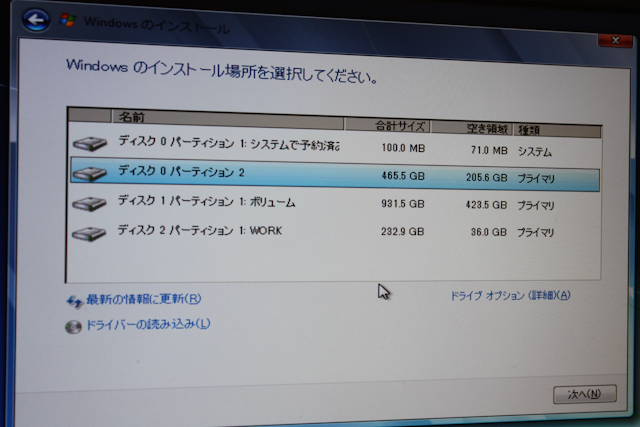Screen dimensions: 640x427
Task: Click the blue back arrow button
Action: [36, 19]
